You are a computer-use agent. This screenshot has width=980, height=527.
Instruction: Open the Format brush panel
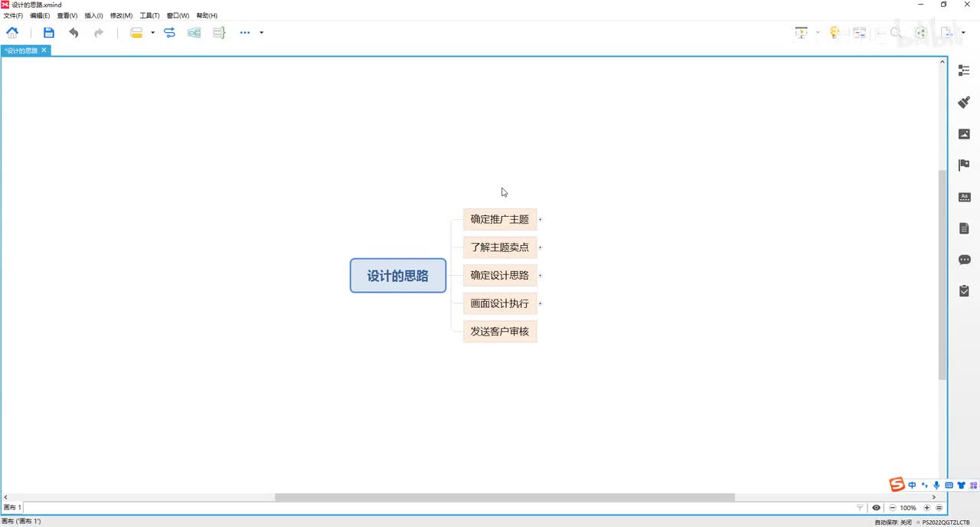(x=964, y=102)
